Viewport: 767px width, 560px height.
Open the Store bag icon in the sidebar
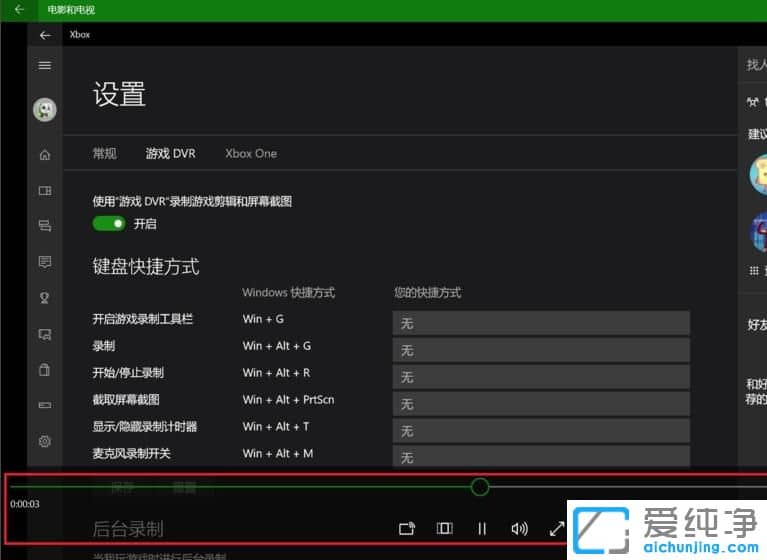(x=45, y=370)
